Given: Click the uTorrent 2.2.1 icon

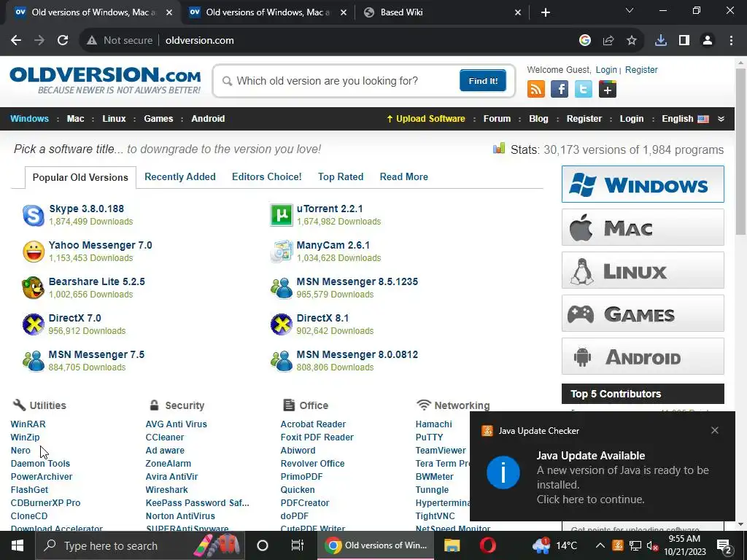Looking at the screenshot, I should tap(281, 215).
